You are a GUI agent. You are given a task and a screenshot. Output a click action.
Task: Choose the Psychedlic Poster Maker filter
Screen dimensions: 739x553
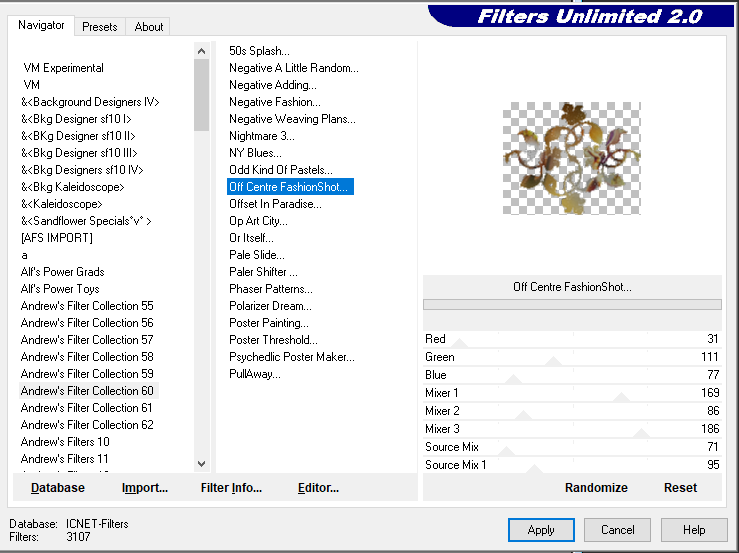point(291,357)
